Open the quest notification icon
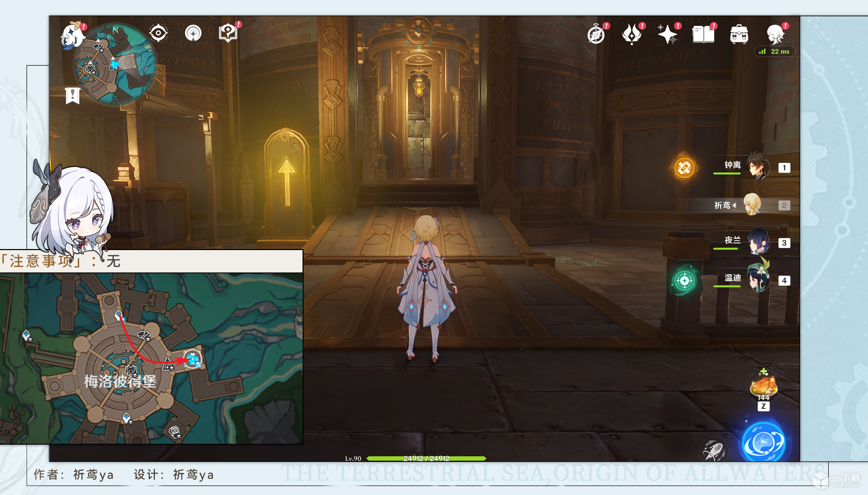 click(228, 33)
